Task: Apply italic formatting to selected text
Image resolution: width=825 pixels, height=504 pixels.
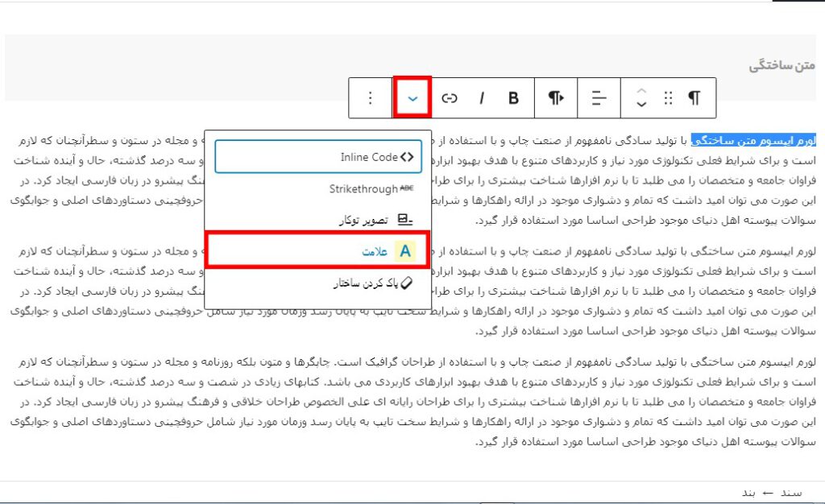Action: pyautogui.click(x=482, y=98)
